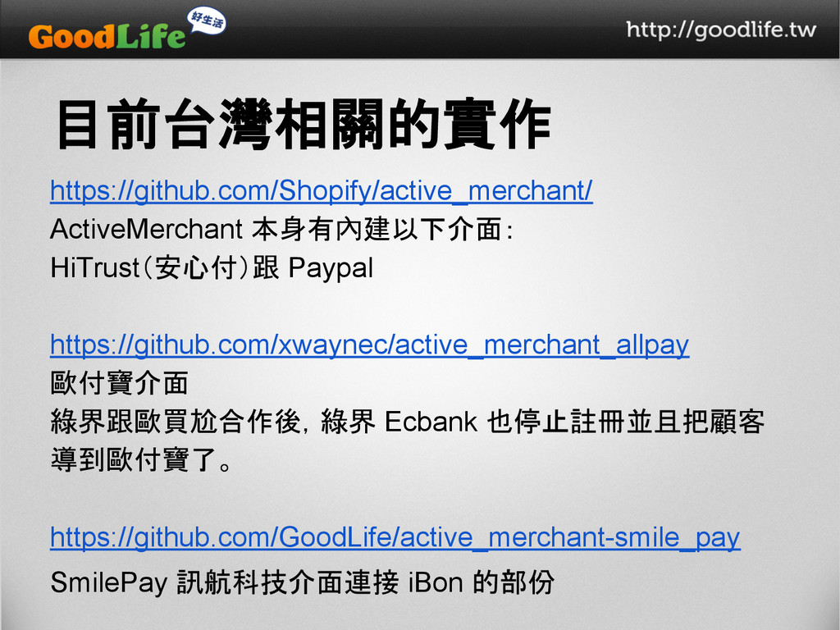Open the xwaynec active_merchant_allpay GitHub link
Image resolution: width=840 pixels, height=630 pixels.
(x=370, y=345)
